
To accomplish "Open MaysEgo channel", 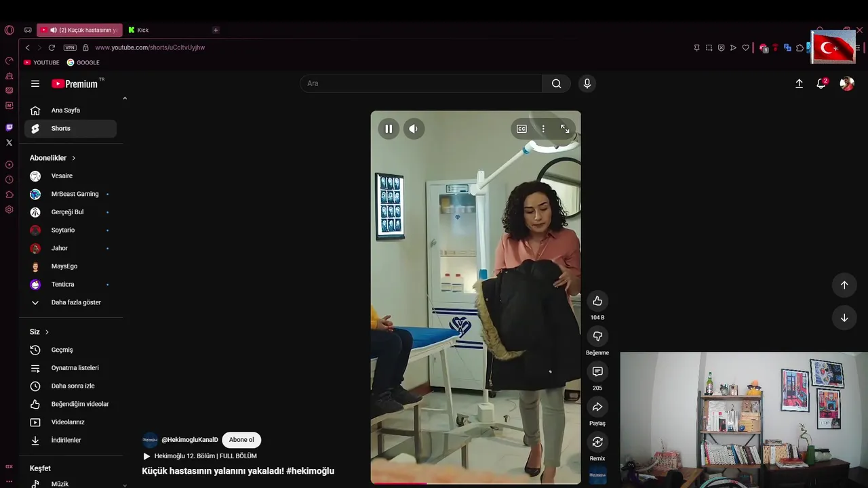I will (x=71, y=266).
